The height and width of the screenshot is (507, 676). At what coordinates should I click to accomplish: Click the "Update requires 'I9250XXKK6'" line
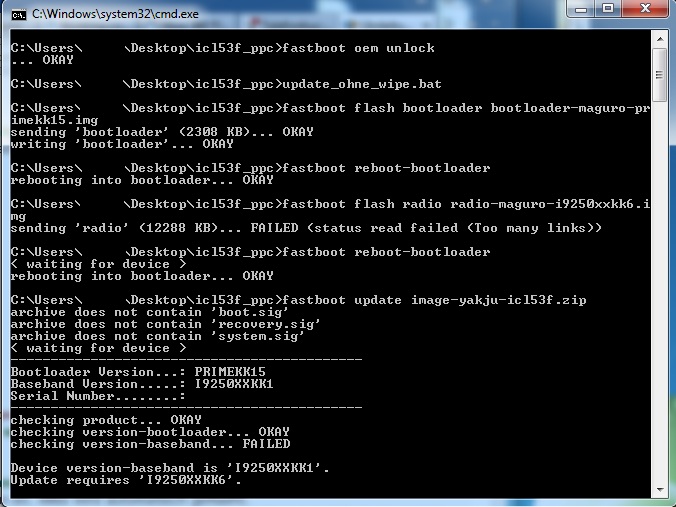[x=126, y=480]
